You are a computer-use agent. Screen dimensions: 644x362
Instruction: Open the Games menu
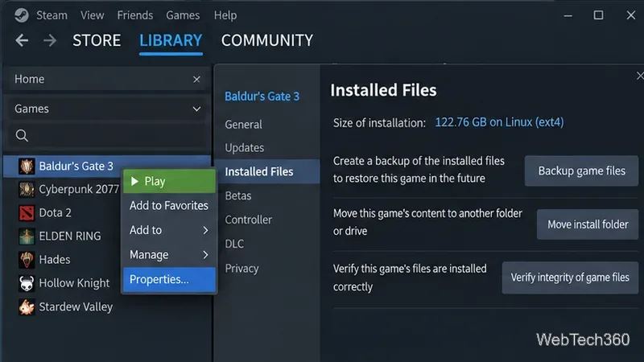(x=183, y=15)
